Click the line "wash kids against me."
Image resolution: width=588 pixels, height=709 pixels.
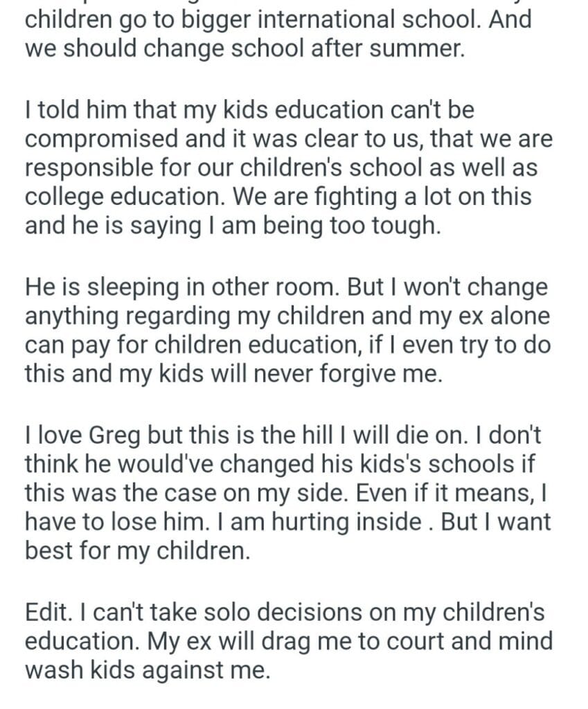coord(145,670)
